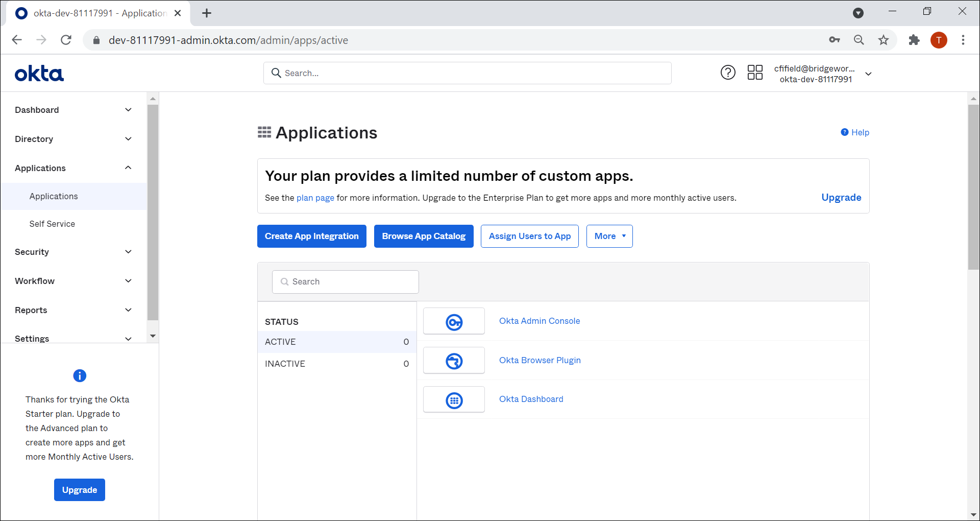Click the STATUS heading text

coord(282,322)
